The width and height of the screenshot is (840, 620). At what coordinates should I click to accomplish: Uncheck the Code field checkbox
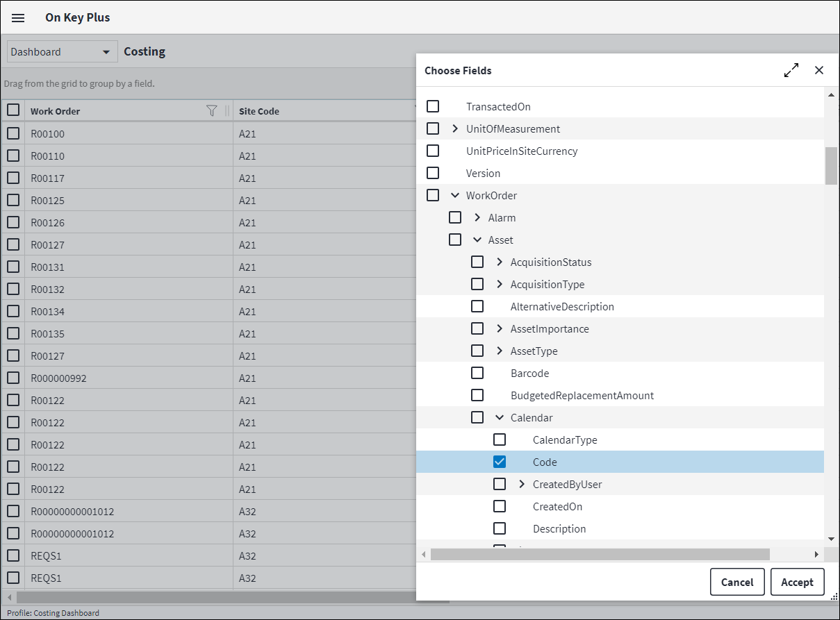coord(500,462)
